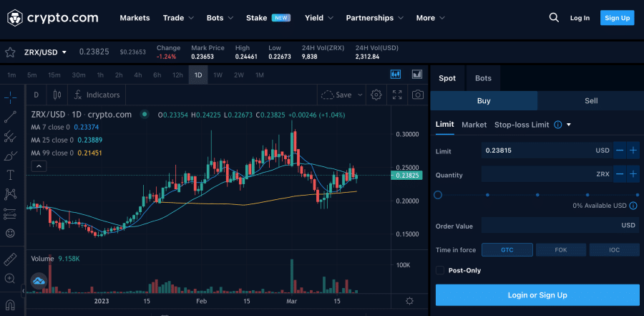Viewport: 644px width, 316px height.
Task: Select the crosshair cursor tool
Action: coord(10,97)
